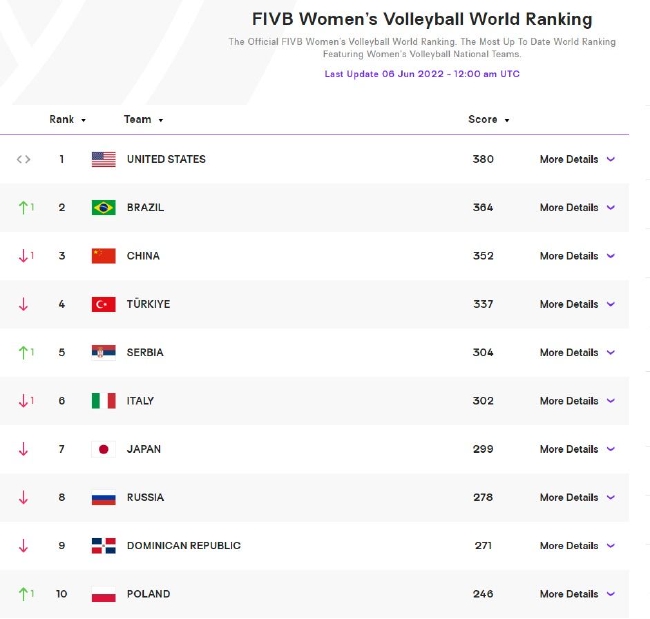Viewport: 650px width, 619px height.
Task: Click the Last Update date text
Action: pyautogui.click(x=422, y=74)
